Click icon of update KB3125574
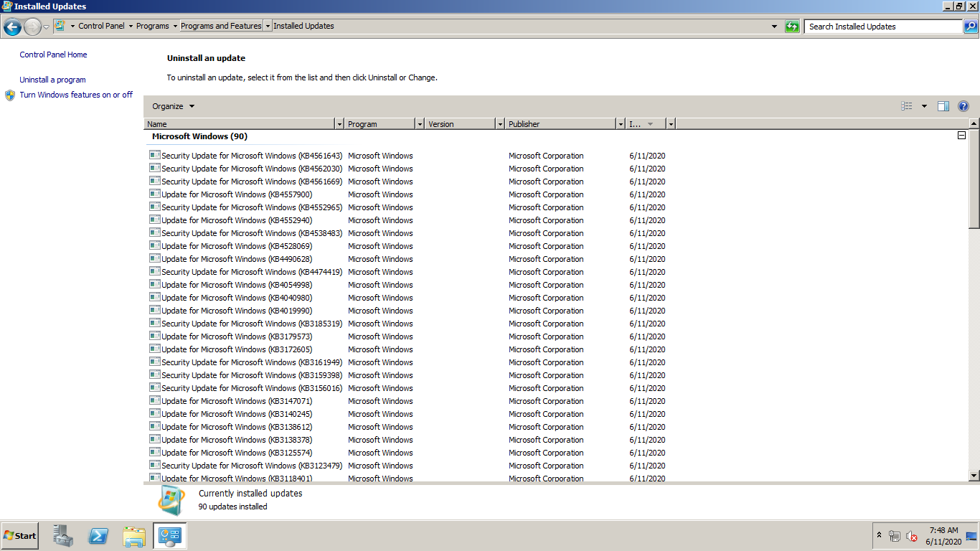Image resolution: width=980 pixels, height=551 pixels. (154, 452)
